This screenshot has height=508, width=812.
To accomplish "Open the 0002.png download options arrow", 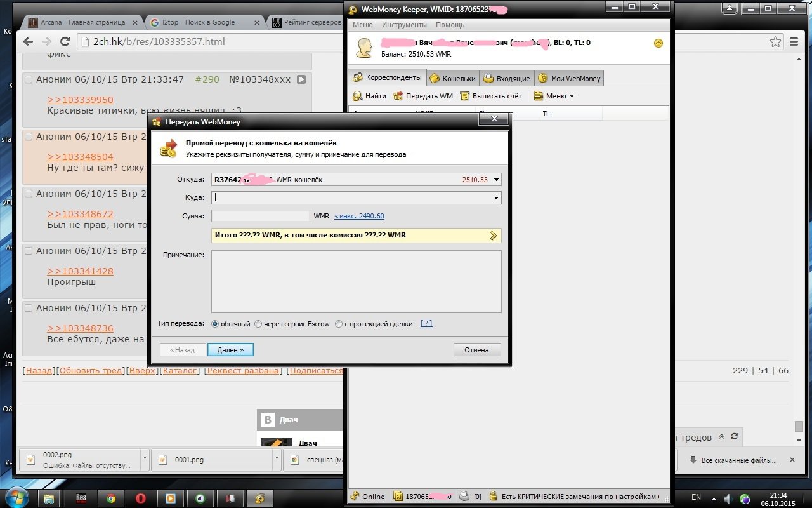I will [x=145, y=457].
